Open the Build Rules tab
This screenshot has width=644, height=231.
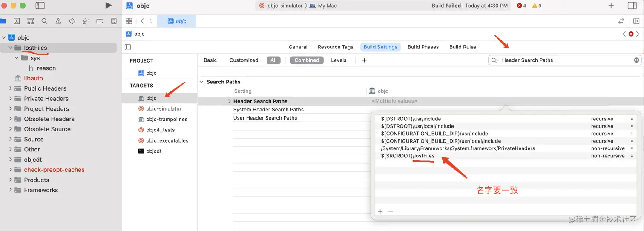tap(463, 47)
